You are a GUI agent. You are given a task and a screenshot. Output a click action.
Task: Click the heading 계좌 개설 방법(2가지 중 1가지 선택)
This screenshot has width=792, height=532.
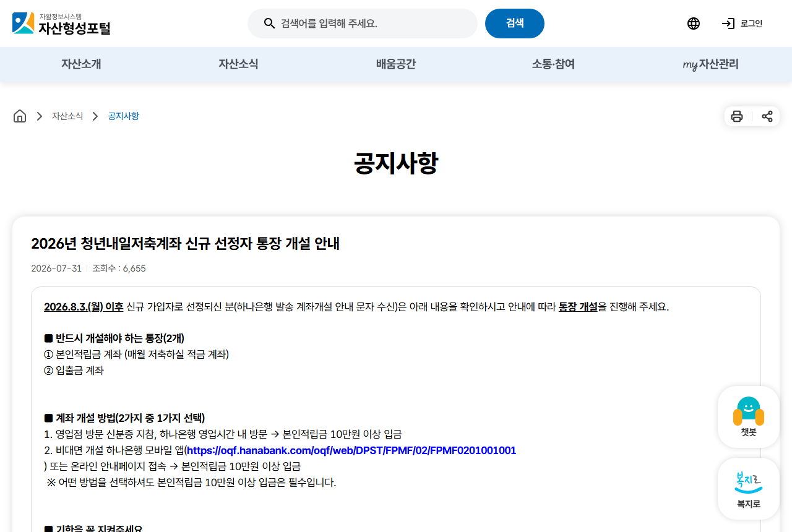click(124, 418)
